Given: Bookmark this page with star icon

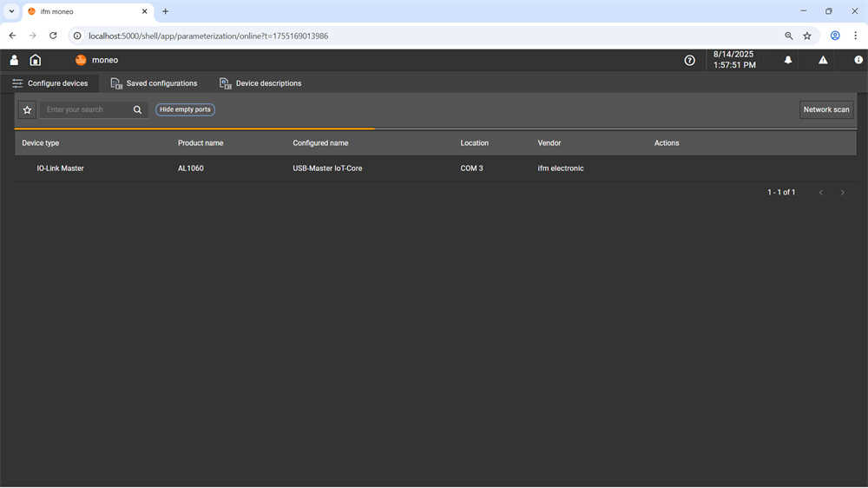Looking at the screenshot, I should point(807,36).
